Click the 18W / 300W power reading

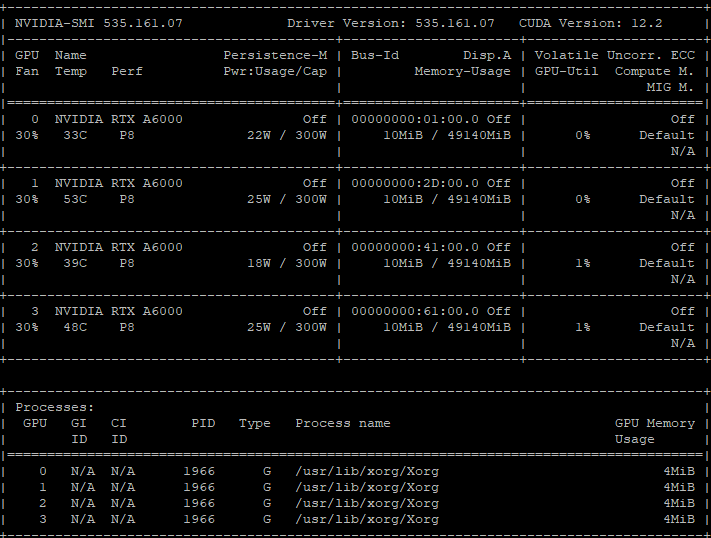[287, 263]
